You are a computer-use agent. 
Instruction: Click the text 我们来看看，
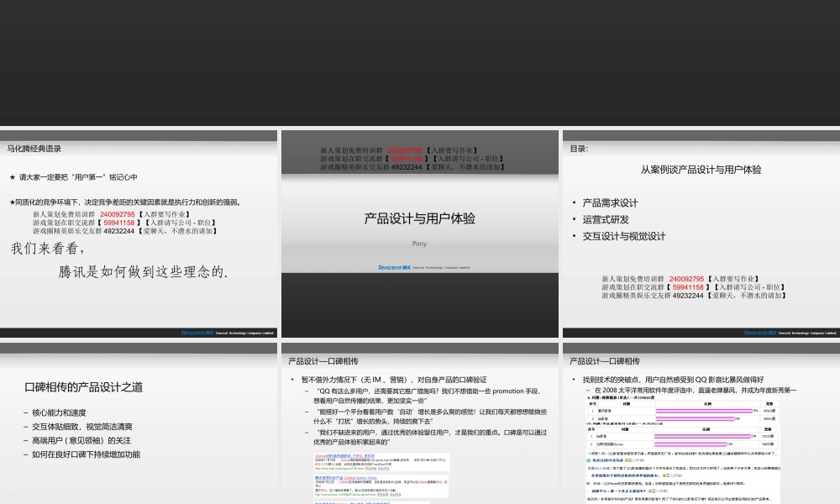[48, 249]
